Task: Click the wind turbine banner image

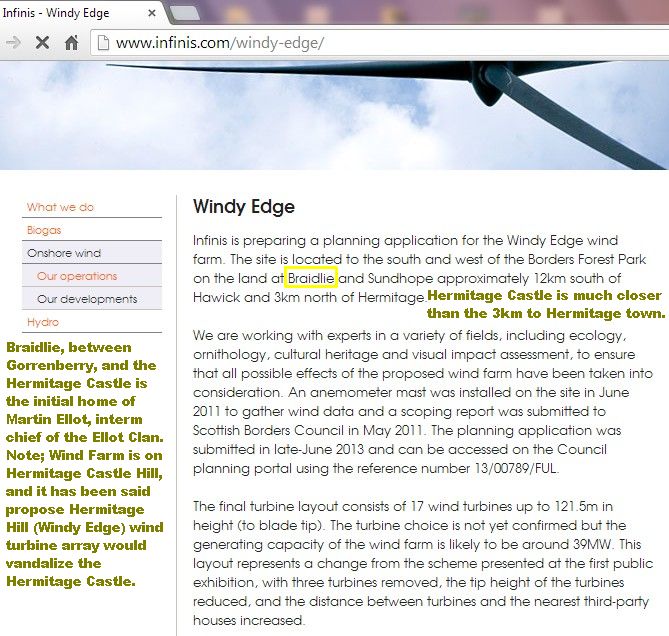Action: pos(334,115)
